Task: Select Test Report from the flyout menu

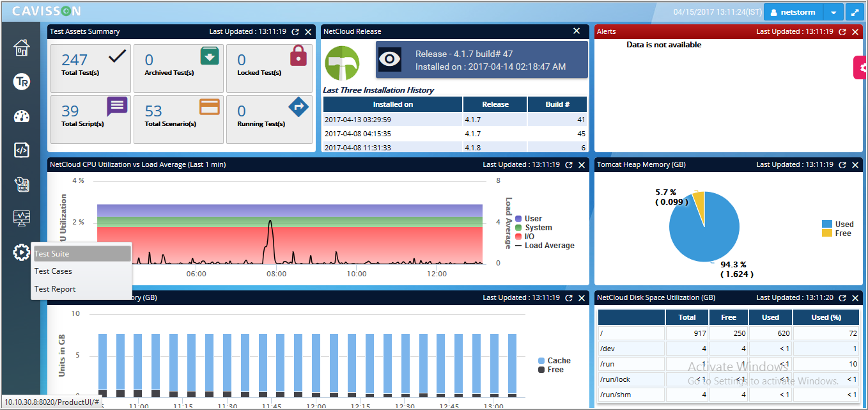Action: (x=82, y=289)
